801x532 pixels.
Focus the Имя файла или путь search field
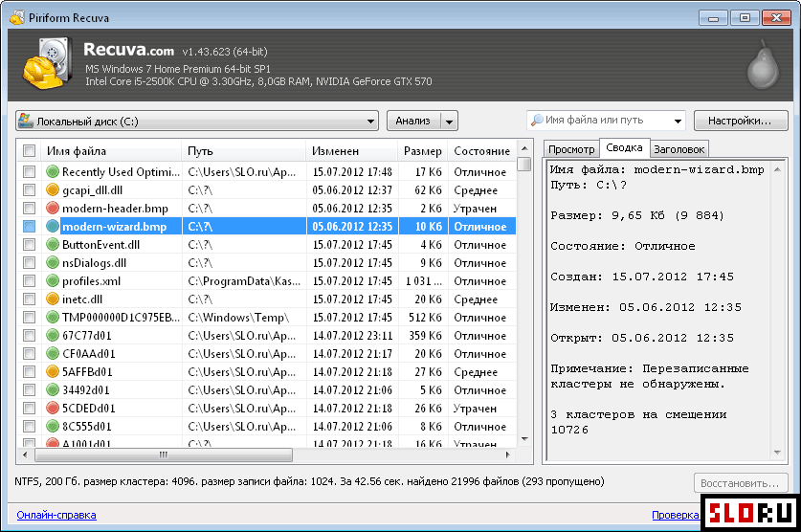coord(606,121)
